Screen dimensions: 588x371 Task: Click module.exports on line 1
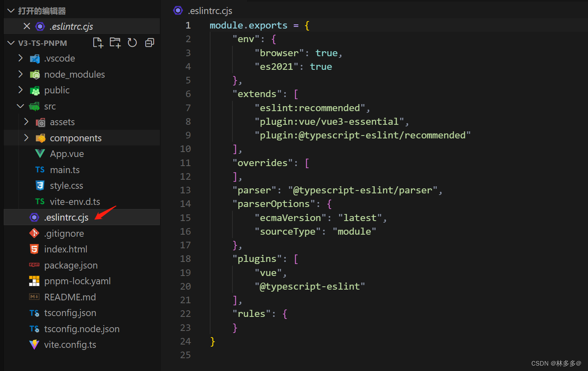(248, 25)
